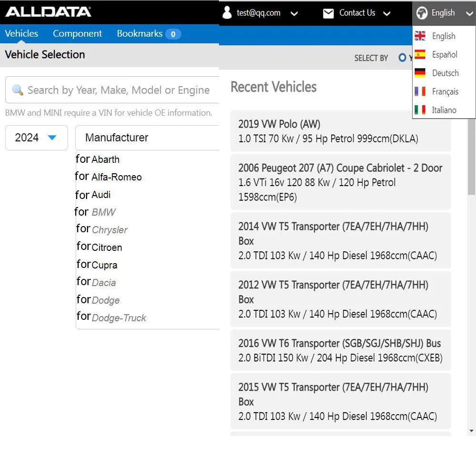Open the Component menu
The height and width of the screenshot is (476, 476).
(77, 33)
